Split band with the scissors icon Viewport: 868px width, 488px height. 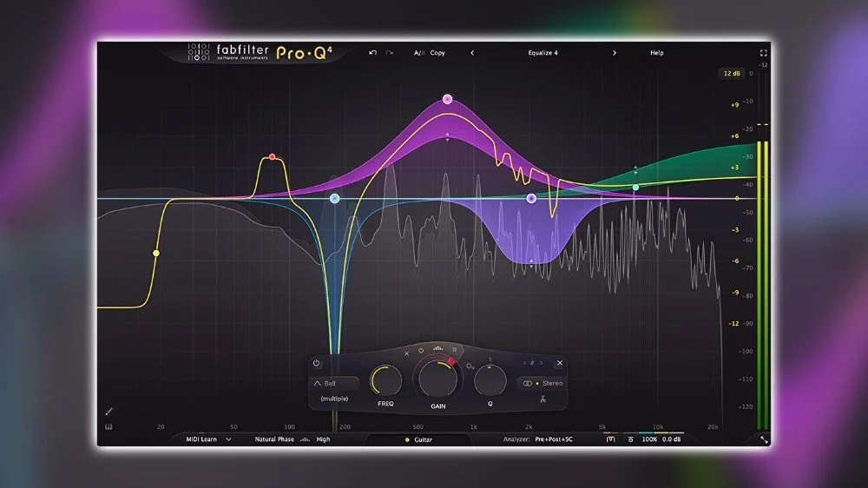(542, 399)
